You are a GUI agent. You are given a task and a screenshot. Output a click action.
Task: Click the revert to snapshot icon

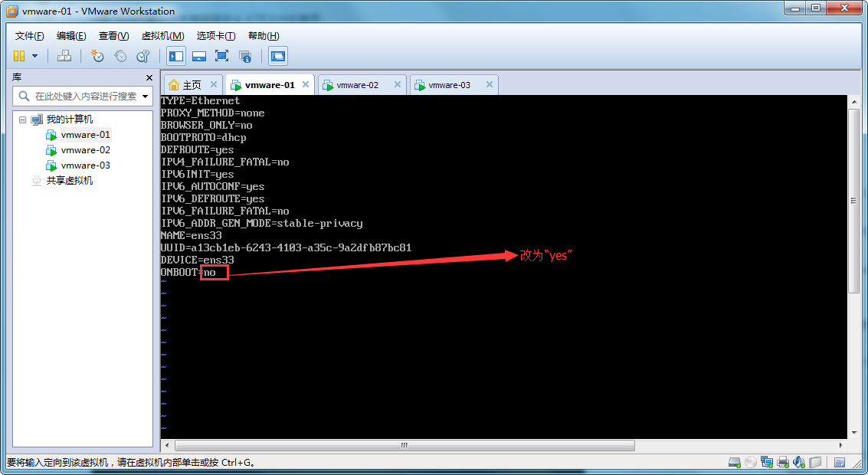click(120, 56)
